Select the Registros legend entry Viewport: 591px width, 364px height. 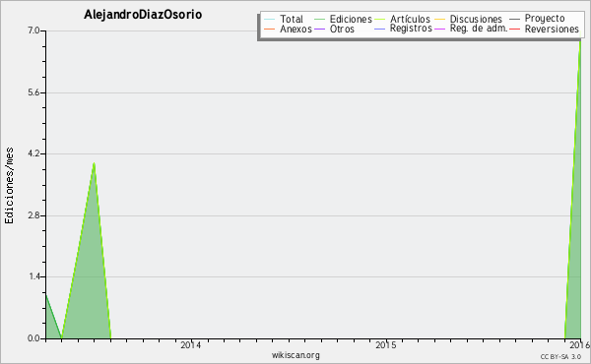coord(411,29)
